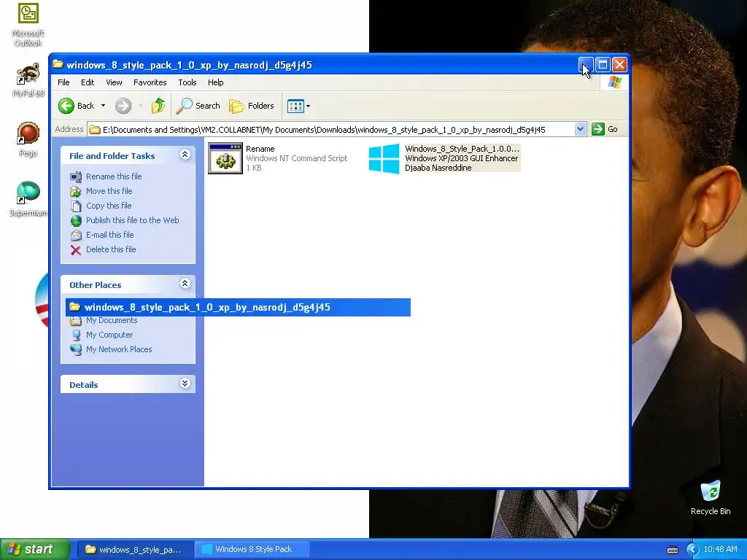
Task: Open the Edit menu
Action: pos(88,82)
